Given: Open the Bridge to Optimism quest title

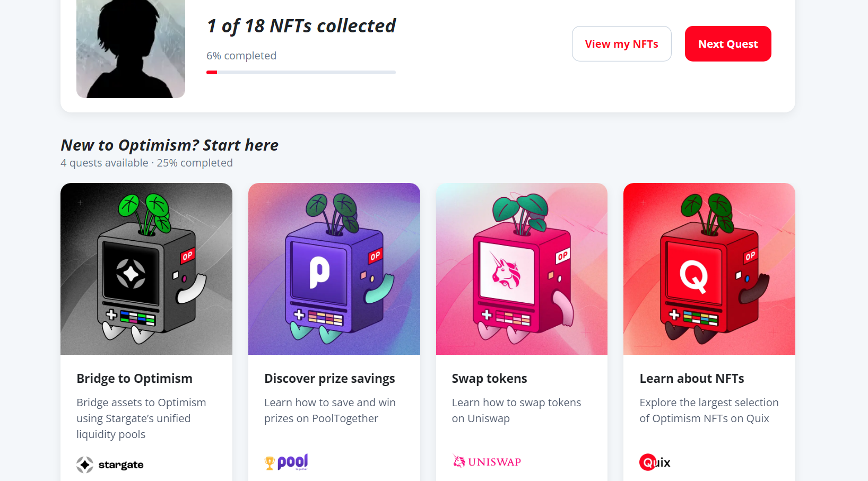Looking at the screenshot, I should 135,379.
